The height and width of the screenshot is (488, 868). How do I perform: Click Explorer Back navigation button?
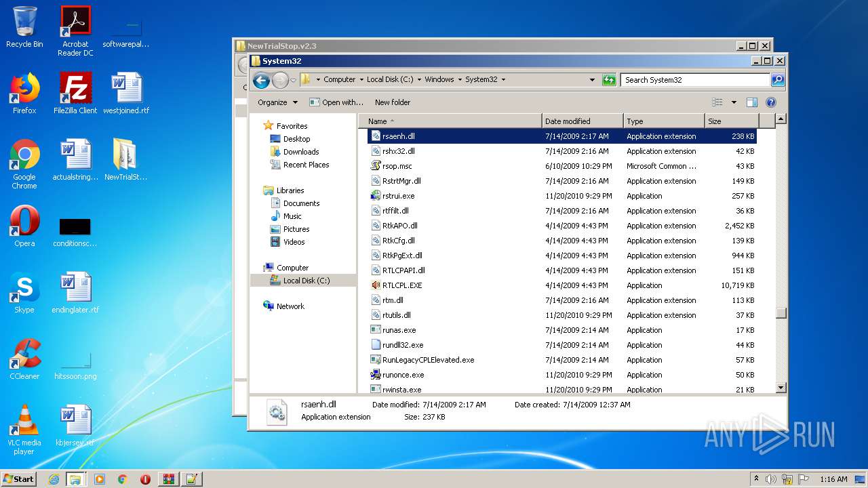tap(261, 80)
